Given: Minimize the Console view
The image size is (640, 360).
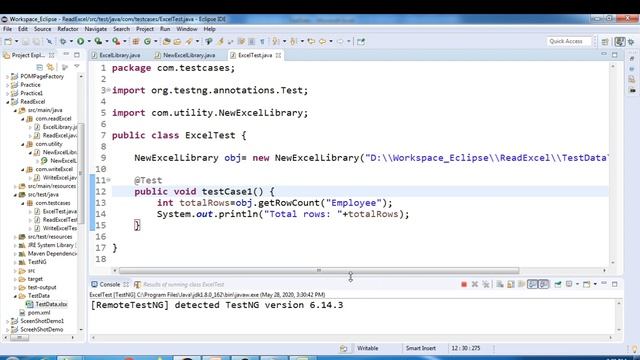Looking at the screenshot, I should (604, 283).
